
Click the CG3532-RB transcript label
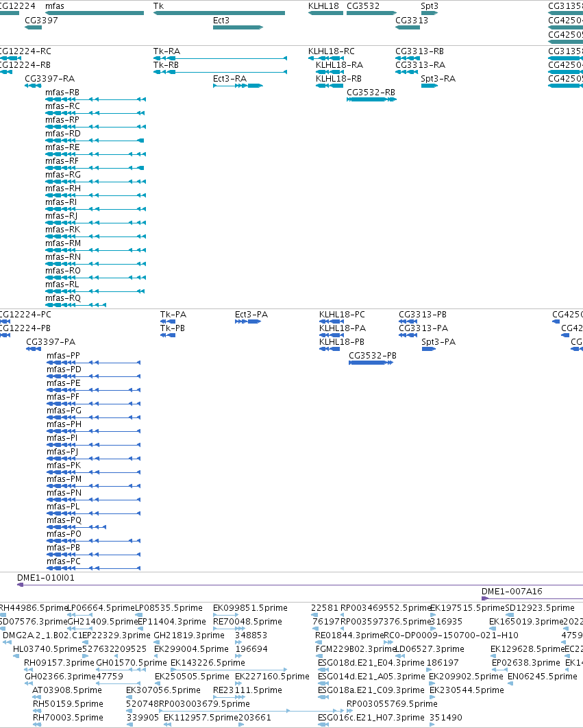(371, 93)
